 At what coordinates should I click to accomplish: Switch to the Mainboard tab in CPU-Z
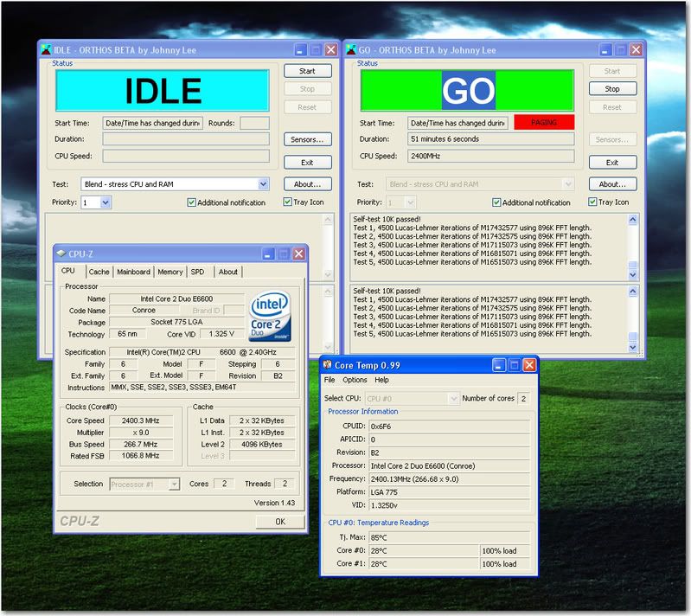coord(133,272)
